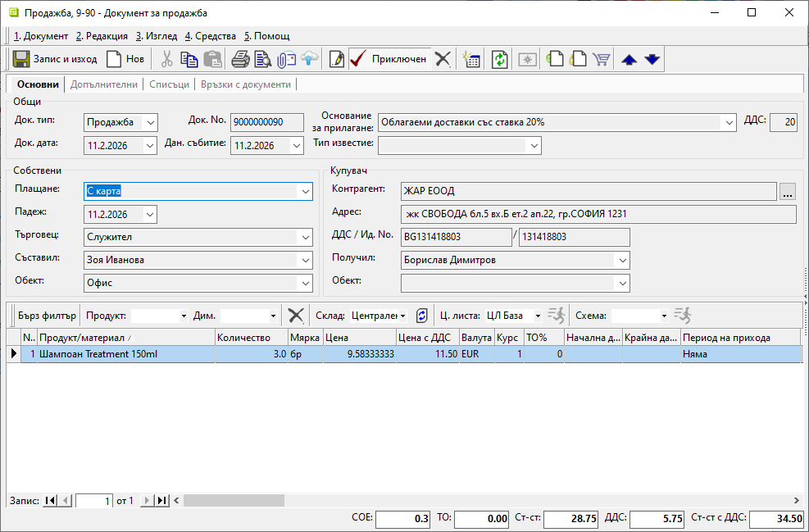809x532 pixels.
Task: Click the clear filter X icon
Action: tap(296, 316)
